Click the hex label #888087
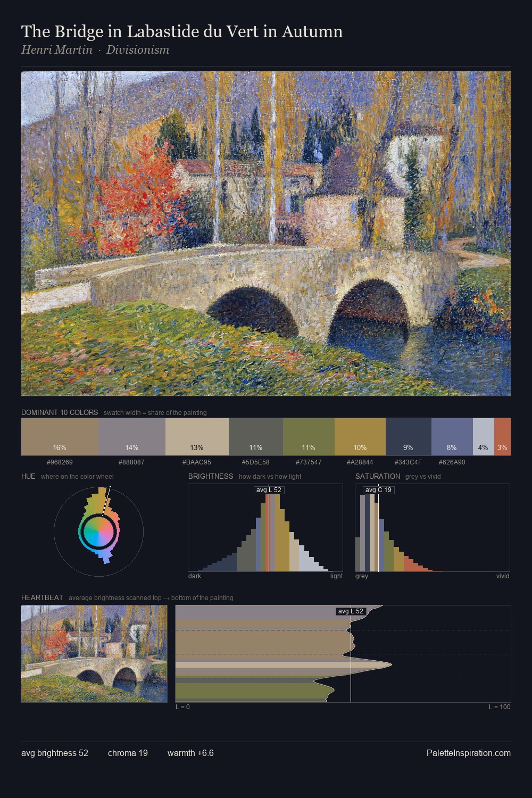The height and width of the screenshot is (798, 532). (x=131, y=462)
